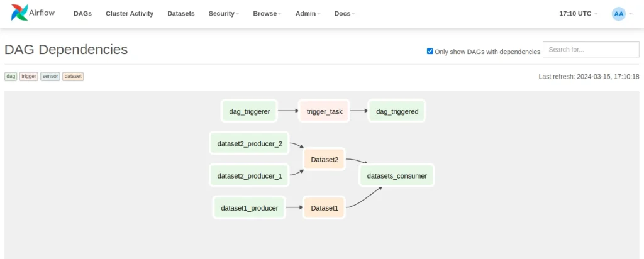Select the trigger_task node
The height and width of the screenshot is (259, 644).
click(324, 111)
